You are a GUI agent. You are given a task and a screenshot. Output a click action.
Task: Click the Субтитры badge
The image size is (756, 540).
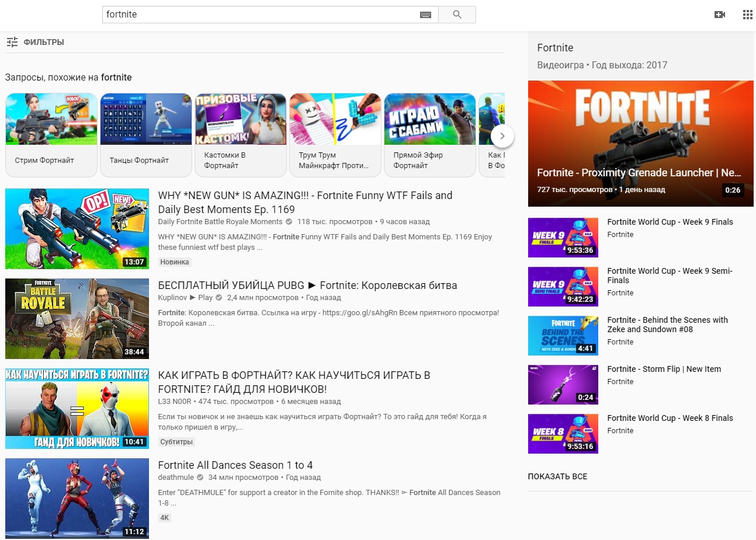(176, 442)
